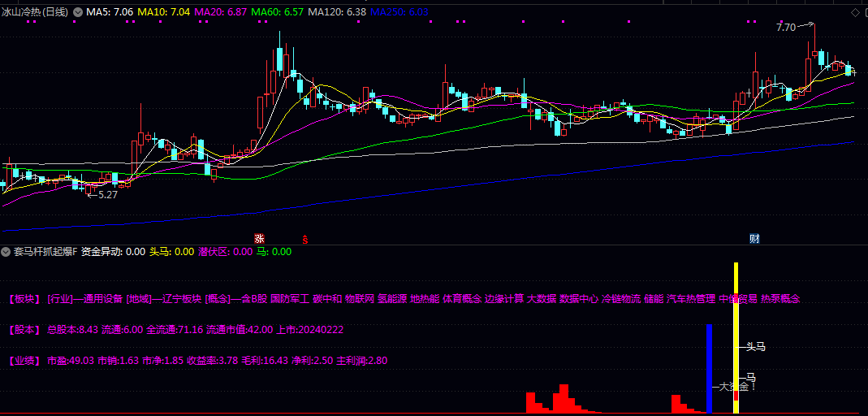
Task: Select the MA5: 7.06 average label
Action: coord(109,12)
